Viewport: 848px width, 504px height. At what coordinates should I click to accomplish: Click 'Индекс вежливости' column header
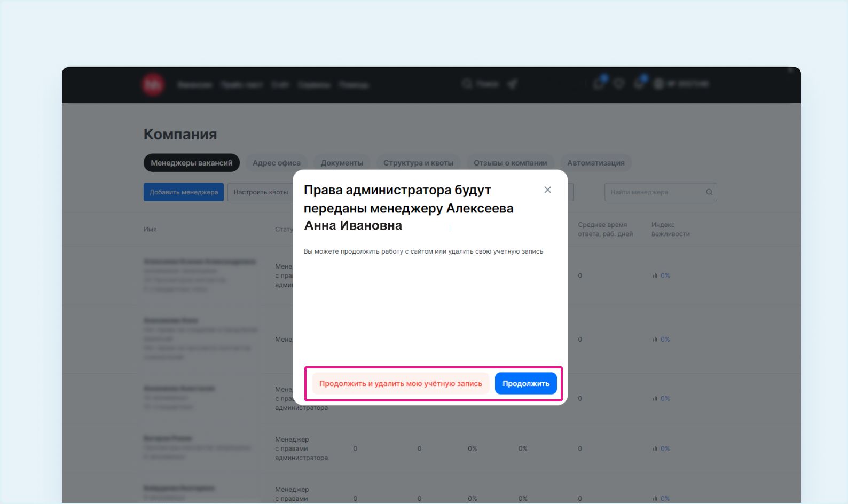pyautogui.click(x=671, y=229)
